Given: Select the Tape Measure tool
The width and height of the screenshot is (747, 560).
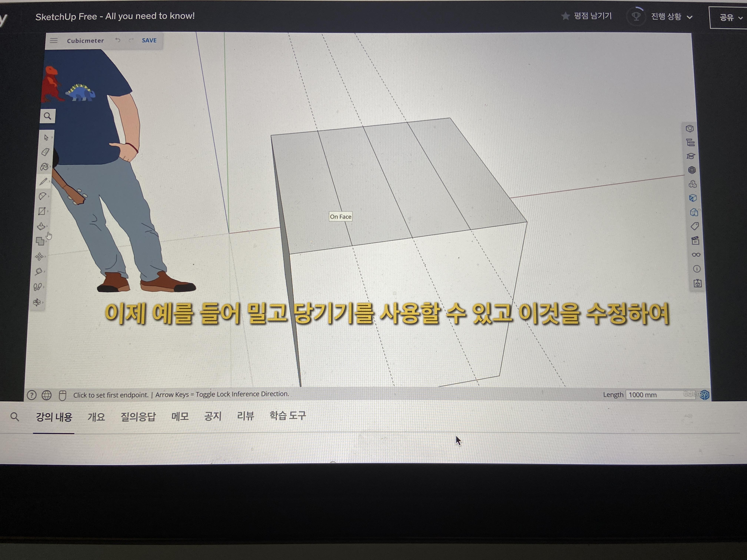Looking at the screenshot, I should tap(39, 272).
